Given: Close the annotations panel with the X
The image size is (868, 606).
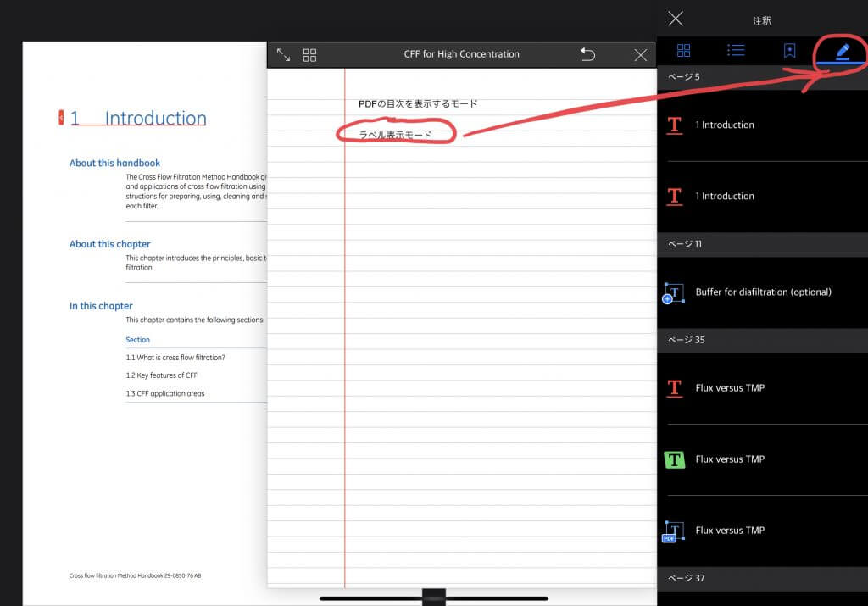Looking at the screenshot, I should click(x=676, y=19).
